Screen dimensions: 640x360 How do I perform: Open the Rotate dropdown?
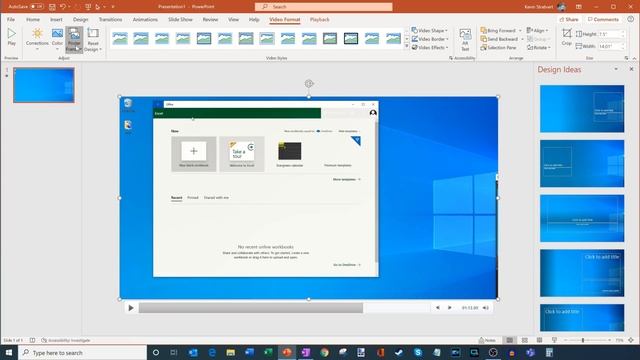(x=539, y=48)
